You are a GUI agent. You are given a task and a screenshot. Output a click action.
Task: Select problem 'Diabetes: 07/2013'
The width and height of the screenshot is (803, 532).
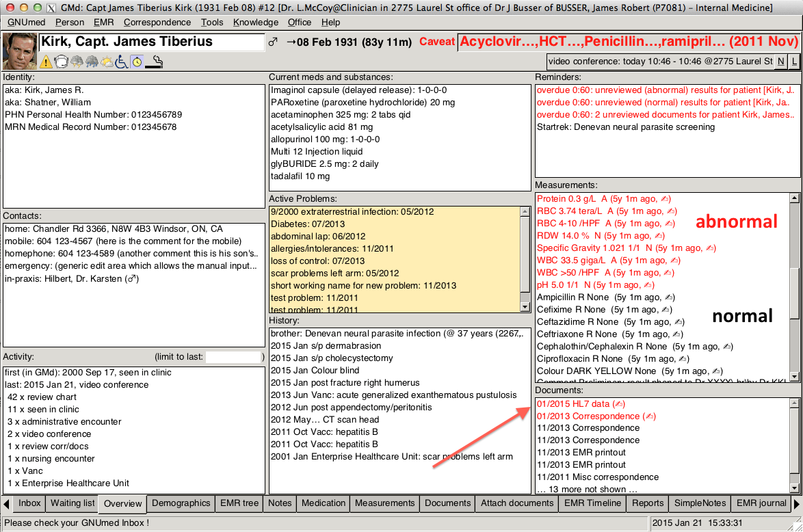click(308, 224)
